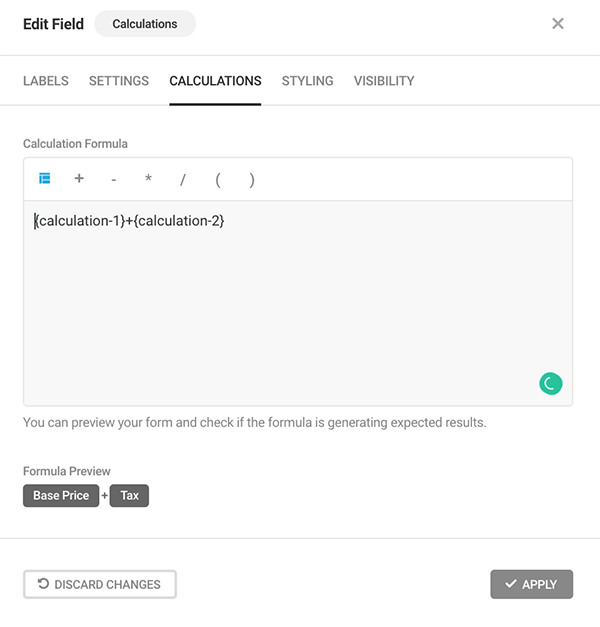Add the division slash operator
600x627 pixels.
coord(183,180)
